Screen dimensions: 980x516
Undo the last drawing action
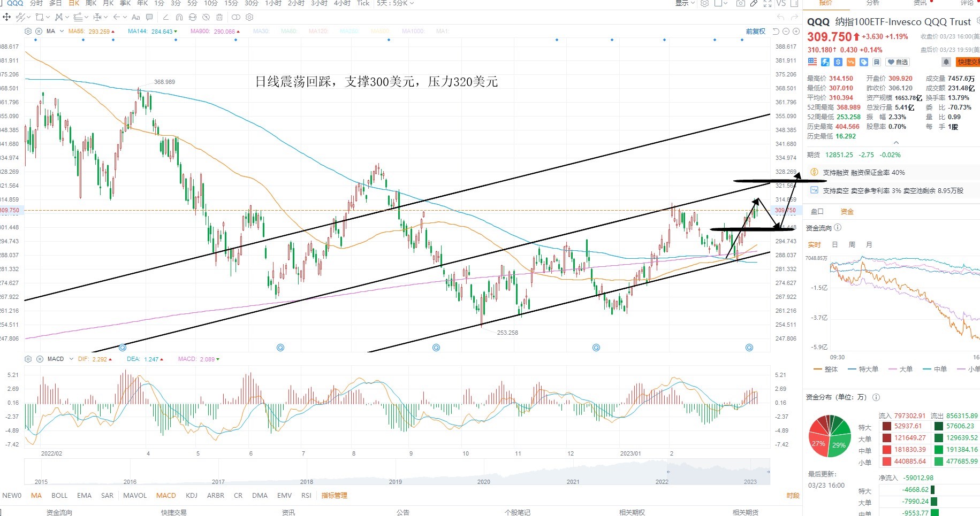[x=780, y=17]
